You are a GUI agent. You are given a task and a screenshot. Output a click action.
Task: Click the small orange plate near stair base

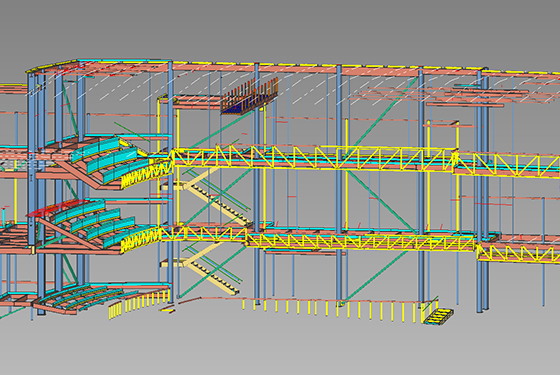pyautogui.click(x=167, y=309)
